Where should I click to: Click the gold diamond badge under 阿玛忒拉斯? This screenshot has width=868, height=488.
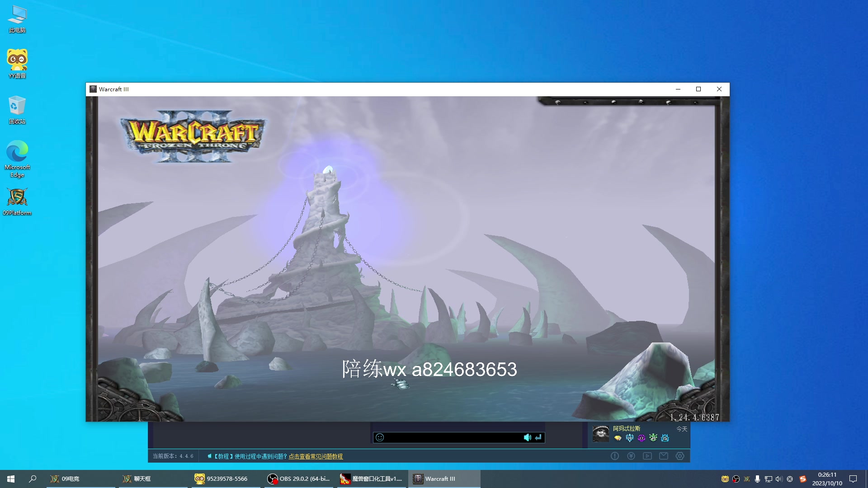tap(618, 438)
